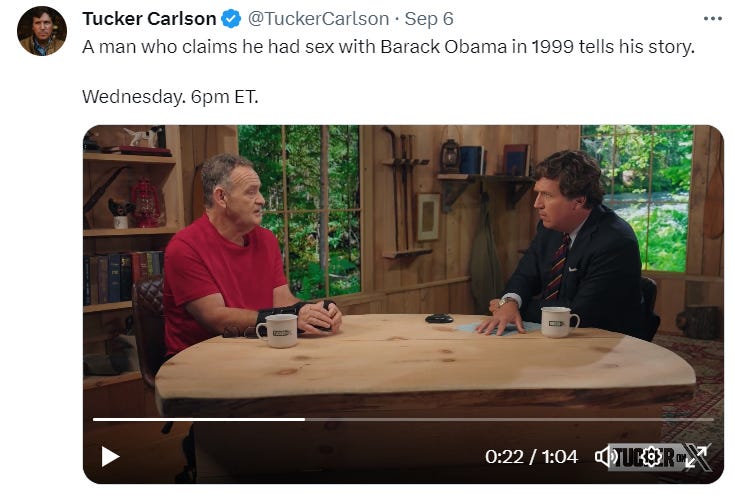735x497 pixels.
Task: Click the blue verified badge
Action: pos(231,19)
